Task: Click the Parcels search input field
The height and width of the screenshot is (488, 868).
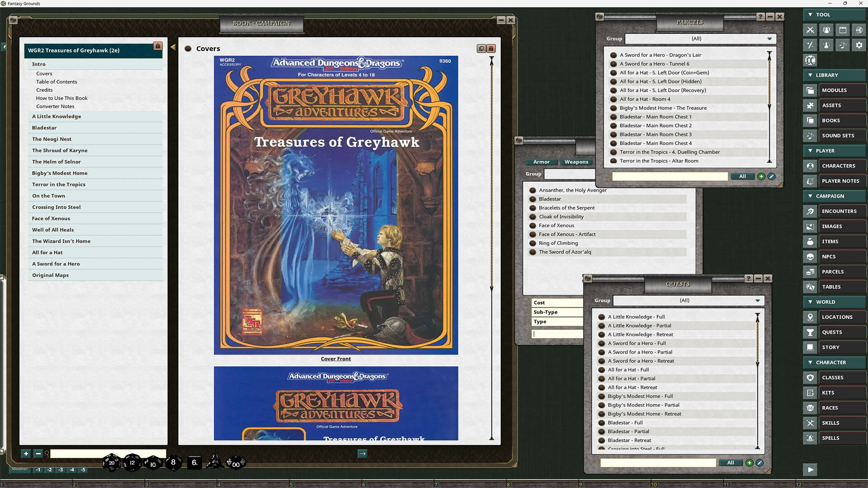Action: 670,177
